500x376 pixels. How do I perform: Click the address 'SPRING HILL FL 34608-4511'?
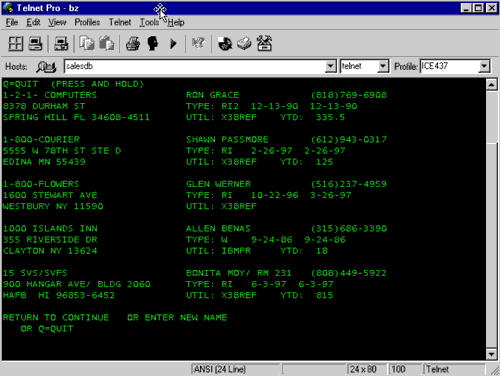coord(76,117)
